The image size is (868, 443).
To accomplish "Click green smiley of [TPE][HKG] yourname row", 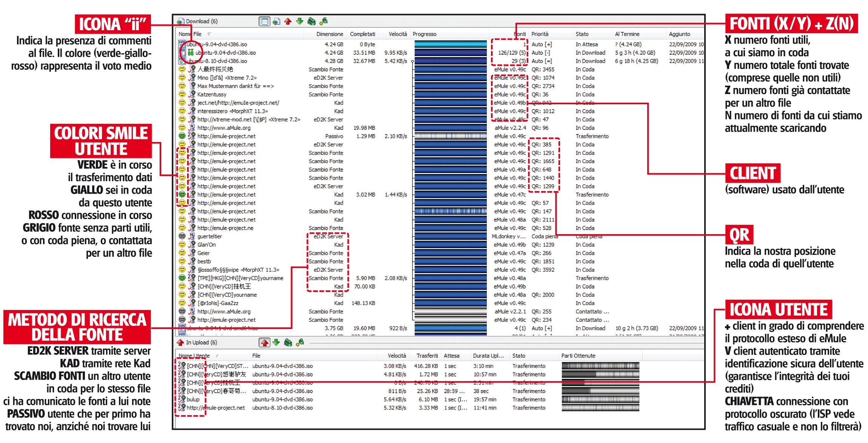I will tap(182, 278).
